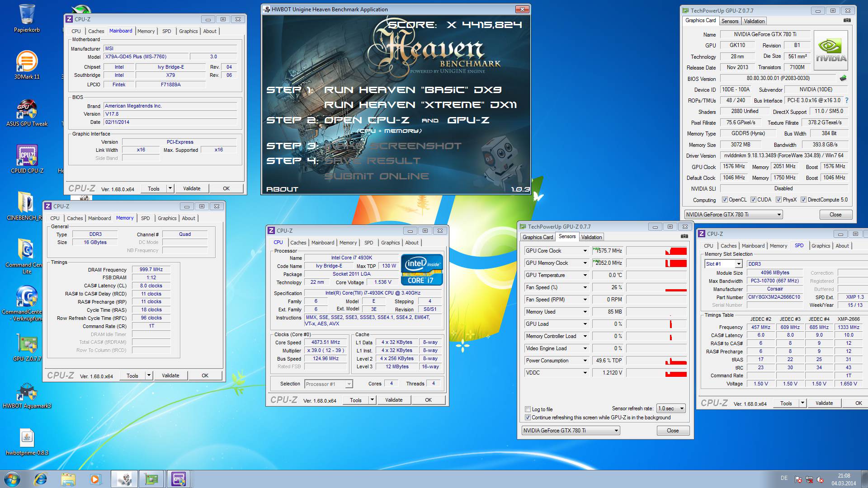
Task: Open HWBOT Aquamark3 desktop shortcut
Action: pyautogui.click(x=27, y=395)
